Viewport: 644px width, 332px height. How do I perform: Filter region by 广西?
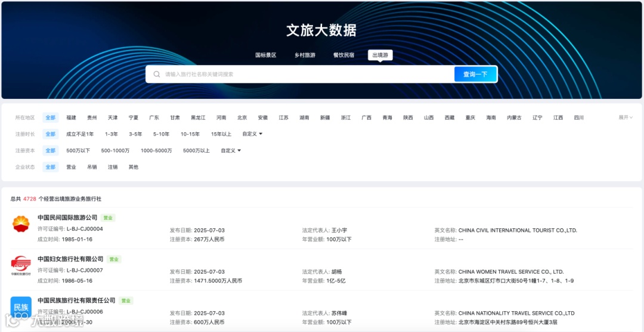[366, 117]
